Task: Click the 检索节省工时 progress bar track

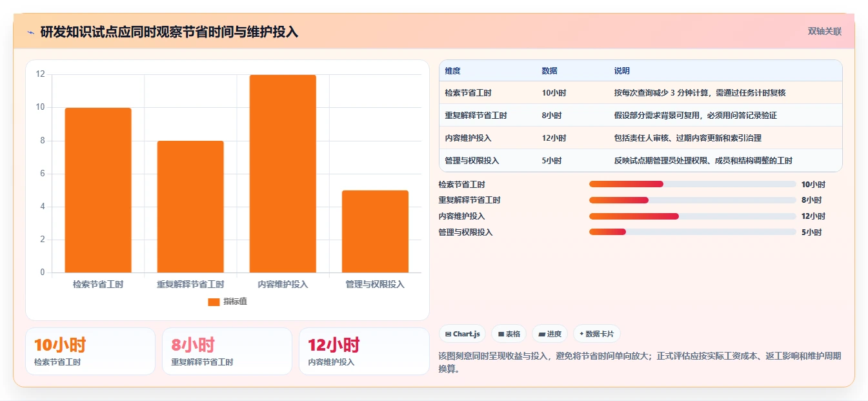Action: pyautogui.click(x=692, y=184)
